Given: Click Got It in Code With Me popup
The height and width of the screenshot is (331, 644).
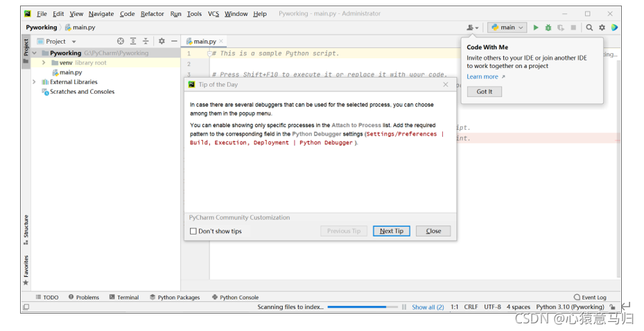Looking at the screenshot, I should 485,92.
